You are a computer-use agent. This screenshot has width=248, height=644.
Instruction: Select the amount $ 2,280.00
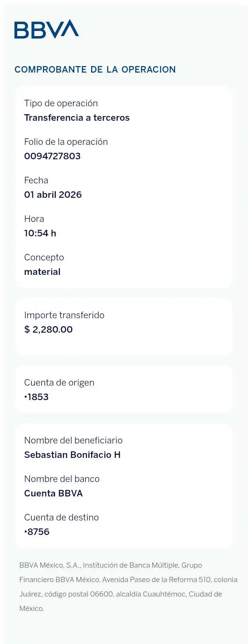tap(48, 330)
